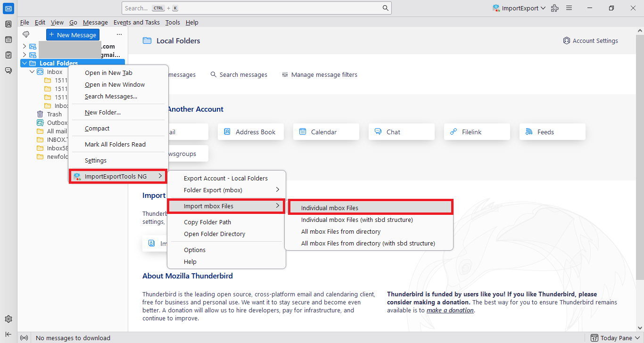Viewport: 644px width, 343px height.
Task: Click the Trash folder icon
Action: [40, 114]
